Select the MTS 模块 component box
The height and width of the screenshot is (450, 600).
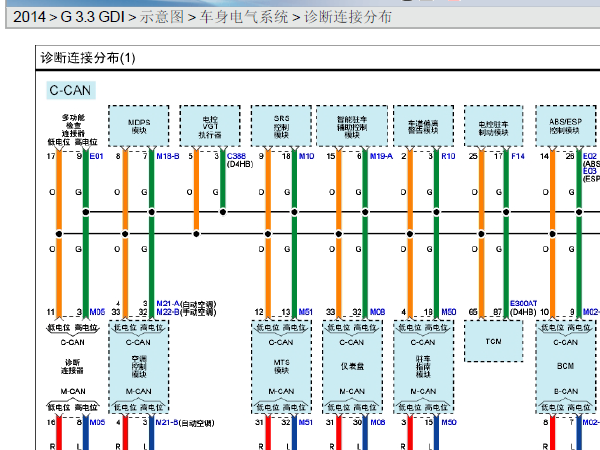(x=281, y=367)
